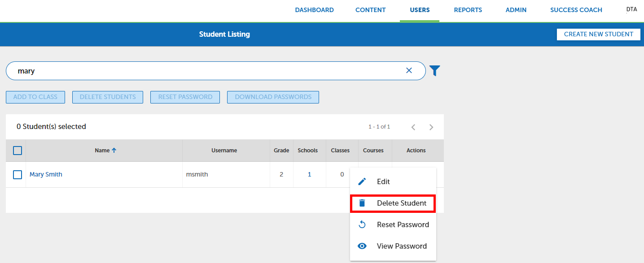Image resolution: width=644 pixels, height=263 pixels.
Task: Check the Mary Smith row checkbox
Action: click(x=18, y=175)
